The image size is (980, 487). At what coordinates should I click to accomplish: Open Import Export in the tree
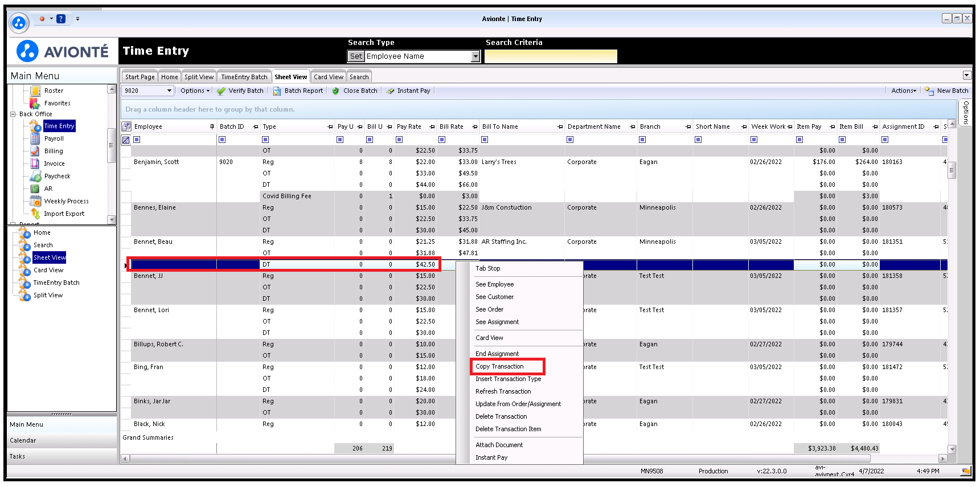[x=64, y=214]
